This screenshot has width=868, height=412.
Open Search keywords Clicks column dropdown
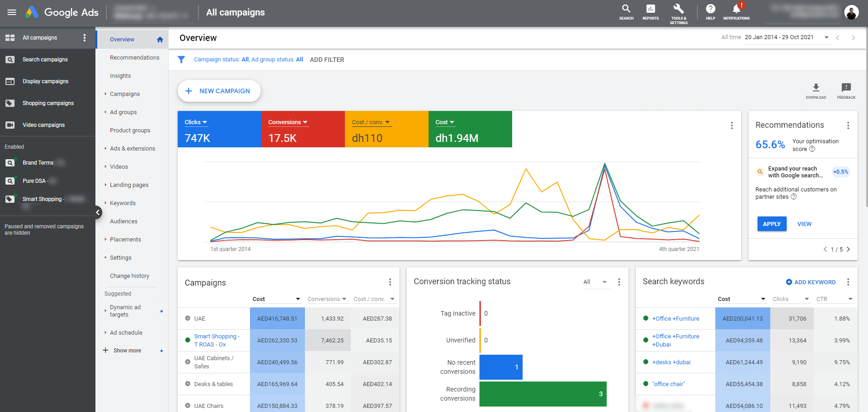click(x=791, y=299)
